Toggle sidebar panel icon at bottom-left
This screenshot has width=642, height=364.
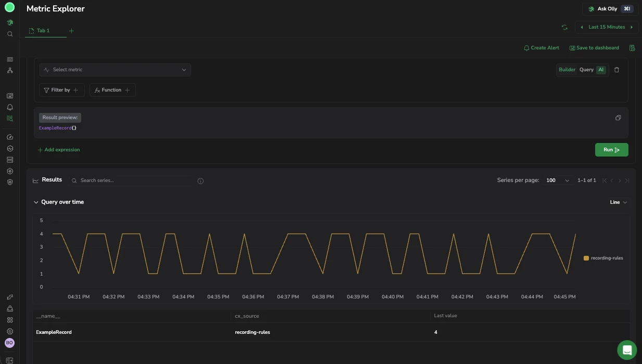(9, 360)
